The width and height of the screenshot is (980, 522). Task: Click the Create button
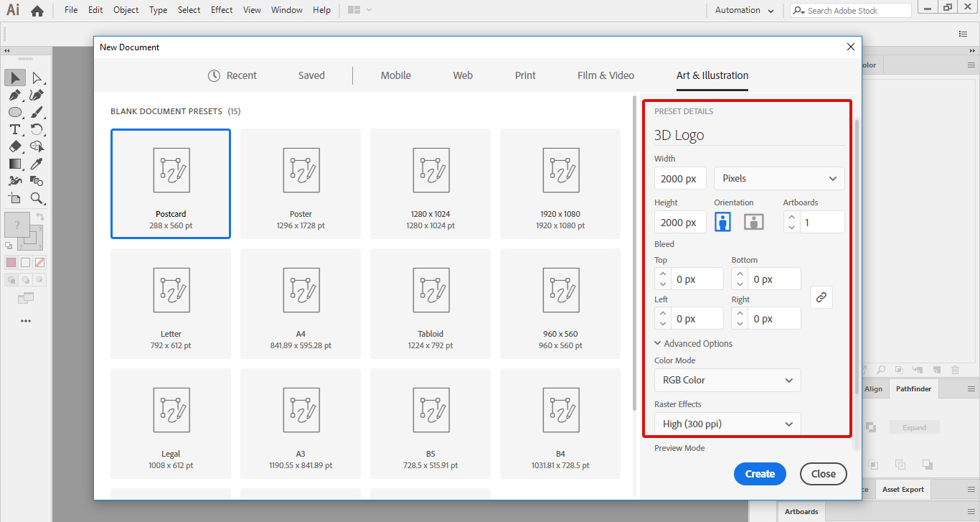(x=760, y=474)
